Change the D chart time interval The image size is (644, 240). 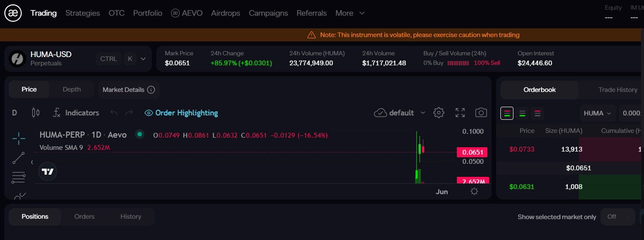pyautogui.click(x=14, y=113)
